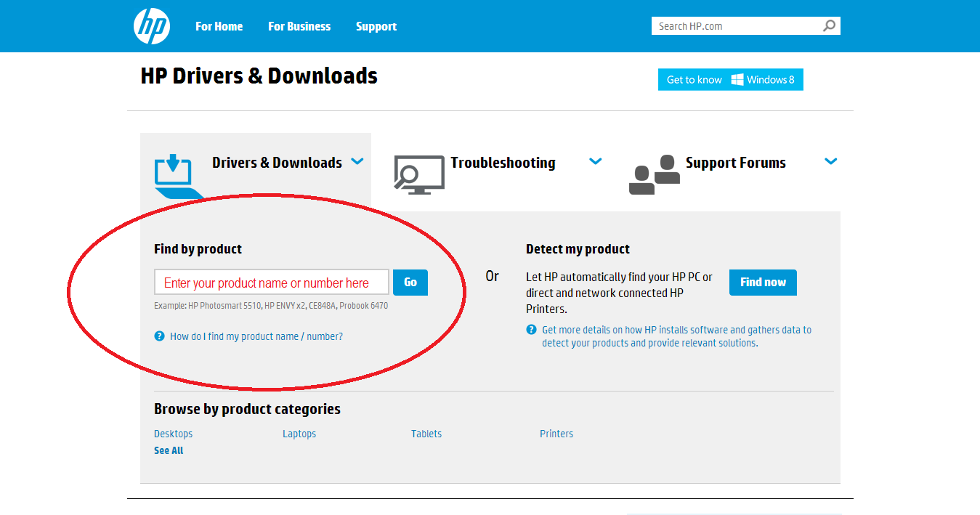Browse the Laptops category

click(299, 434)
